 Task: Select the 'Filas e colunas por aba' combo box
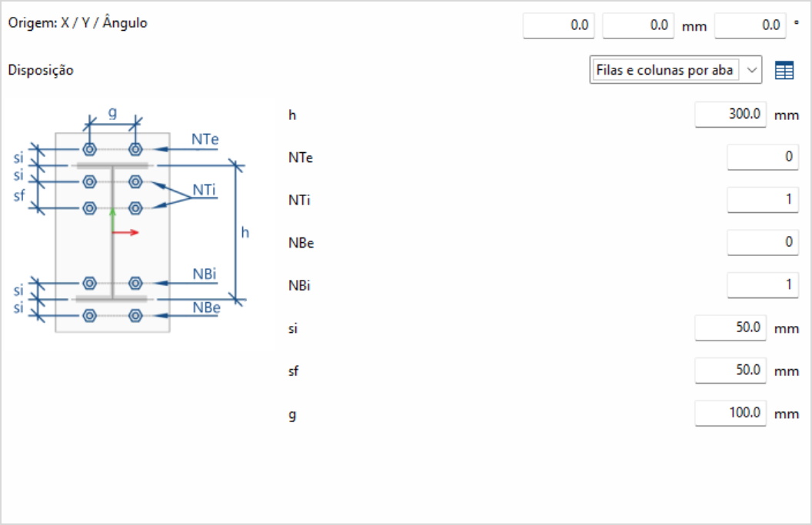665,71
